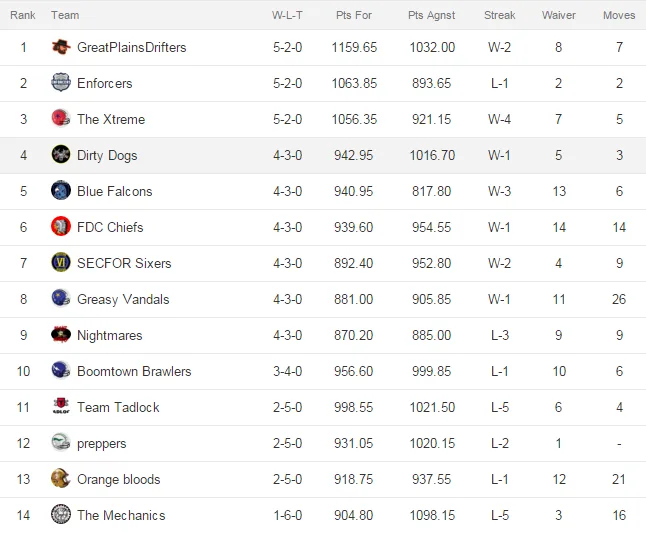Click SECFOR Sixers VI badge icon
The image size is (646, 533).
[x=61, y=263]
